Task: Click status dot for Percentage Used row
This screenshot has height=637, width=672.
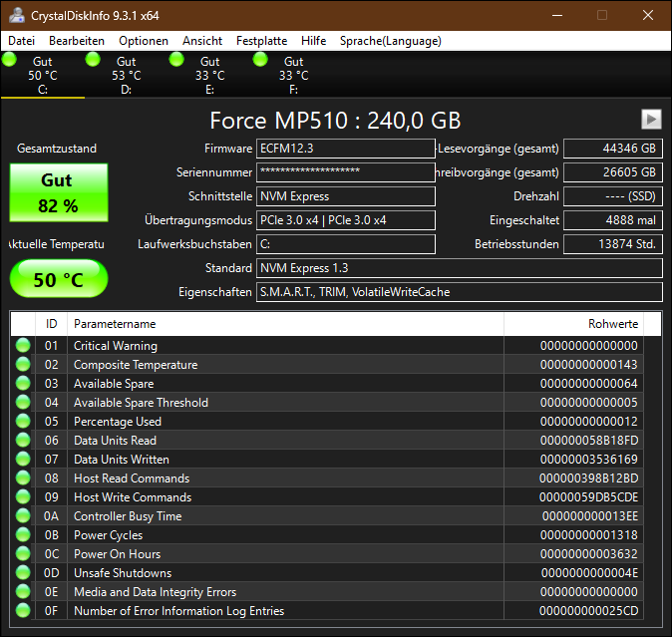Action: click(x=23, y=421)
